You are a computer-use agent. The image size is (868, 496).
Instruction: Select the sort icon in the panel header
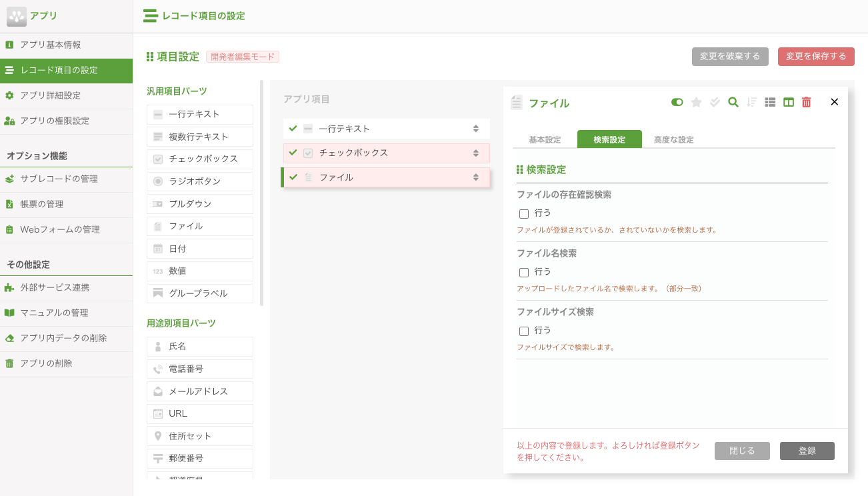tap(751, 103)
